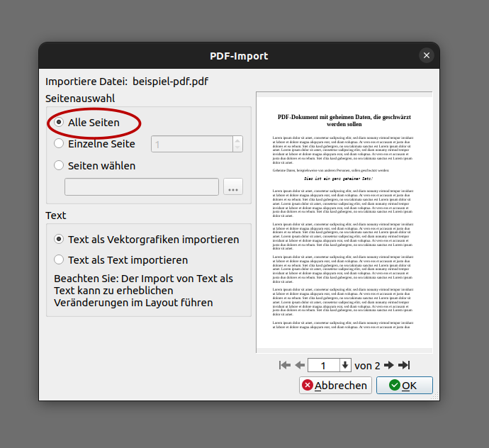Choose the 'Einzelne Seite' option
This screenshot has width=489, height=448.
click(x=59, y=144)
